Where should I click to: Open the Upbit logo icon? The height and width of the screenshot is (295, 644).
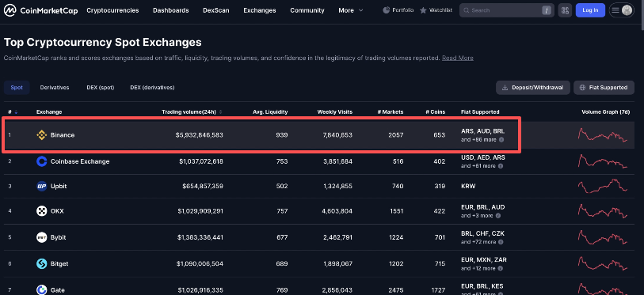click(41, 187)
